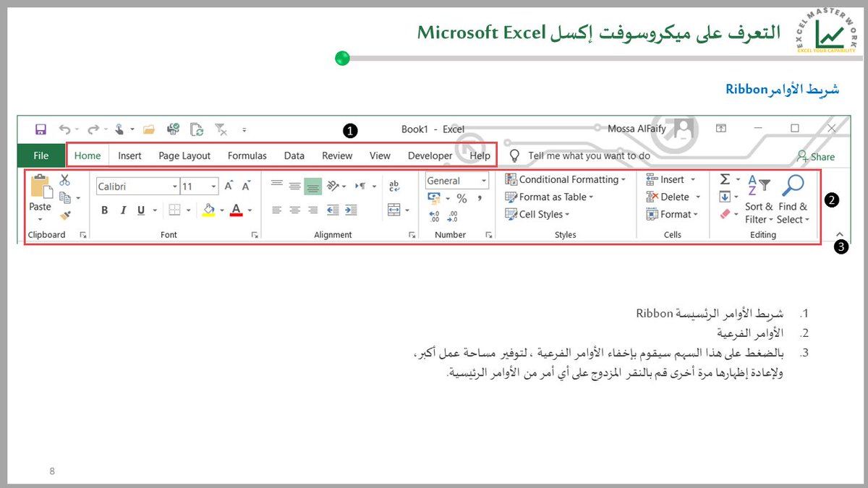This screenshot has height=488, width=868.
Task: Click the Save icon in Quick Access Toolbar
Action: [x=41, y=129]
